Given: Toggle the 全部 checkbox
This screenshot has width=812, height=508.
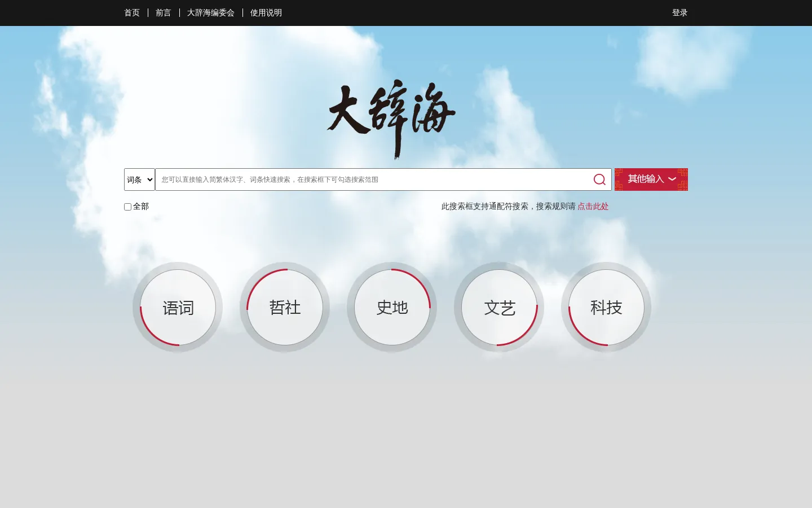Looking at the screenshot, I should point(127,207).
